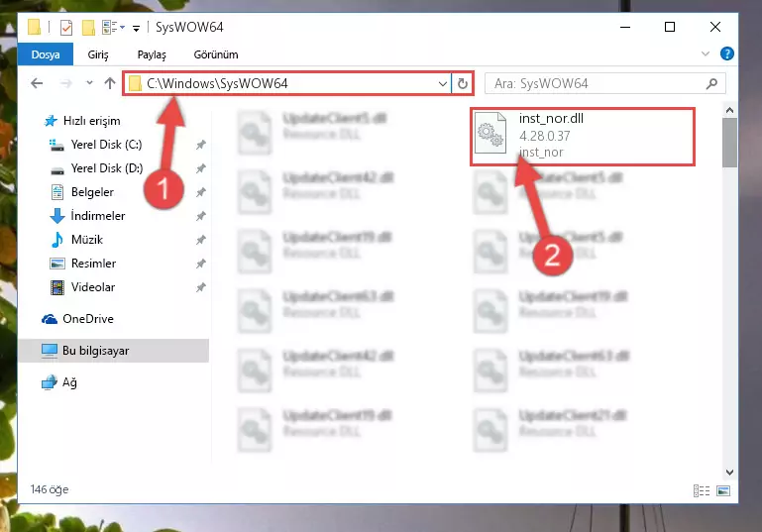This screenshot has width=762, height=532.
Task: Click the inst_nor.dll gear file icon
Action: click(490, 133)
